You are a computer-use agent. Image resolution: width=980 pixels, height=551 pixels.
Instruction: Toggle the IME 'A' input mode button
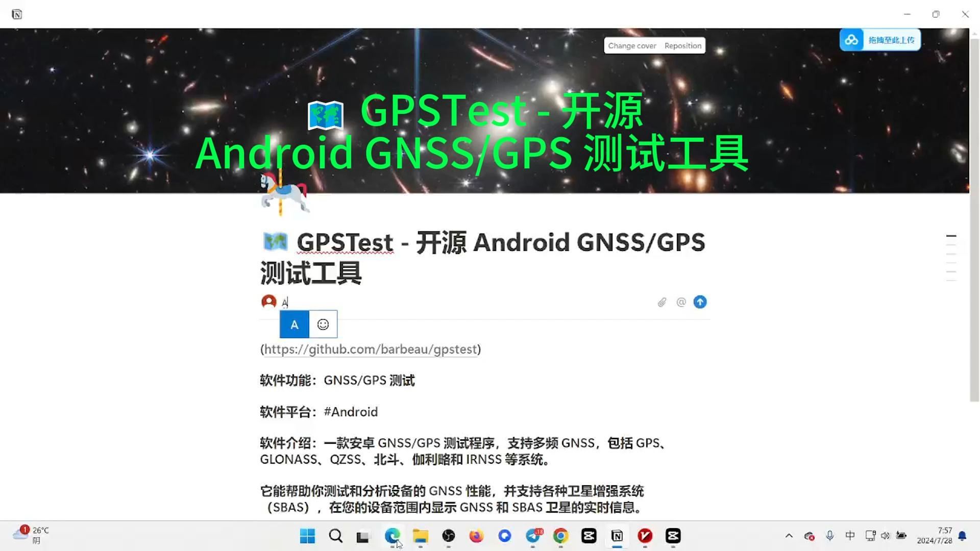(295, 324)
